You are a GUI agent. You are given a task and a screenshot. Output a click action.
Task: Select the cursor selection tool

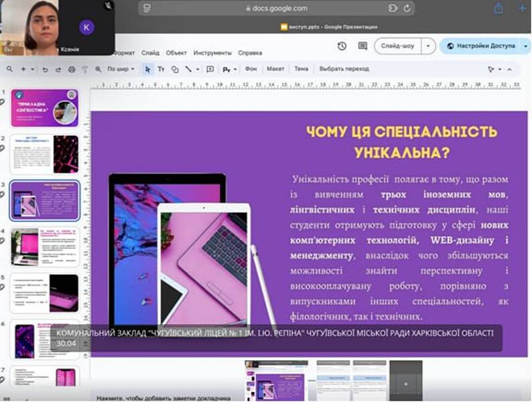tap(147, 69)
